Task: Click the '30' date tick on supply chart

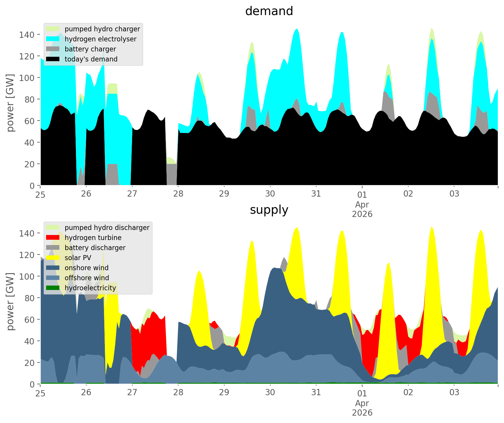Action: (270, 393)
